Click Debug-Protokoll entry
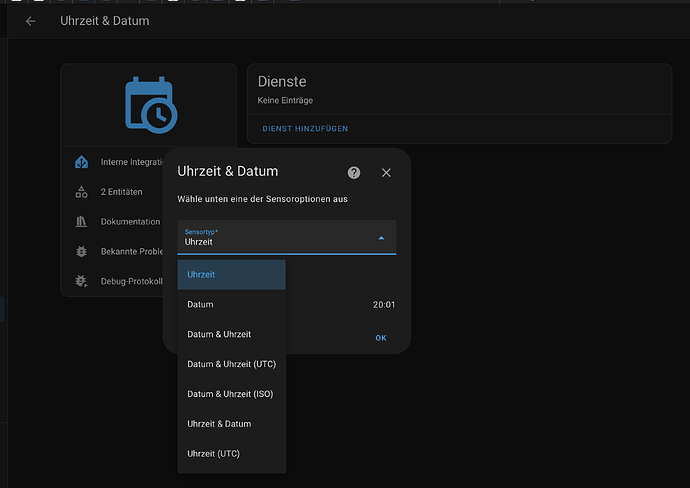Viewport: 690px width, 488px height. (132, 282)
